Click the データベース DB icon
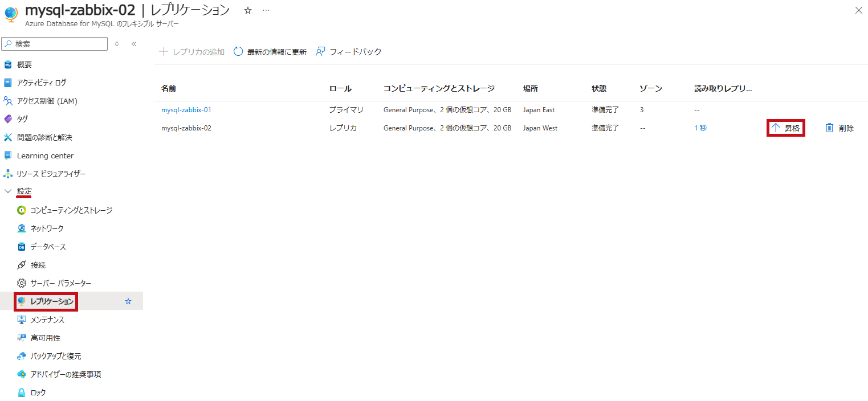Image resolution: width=868 pixels, height=401 pixels. coord(22,247)
